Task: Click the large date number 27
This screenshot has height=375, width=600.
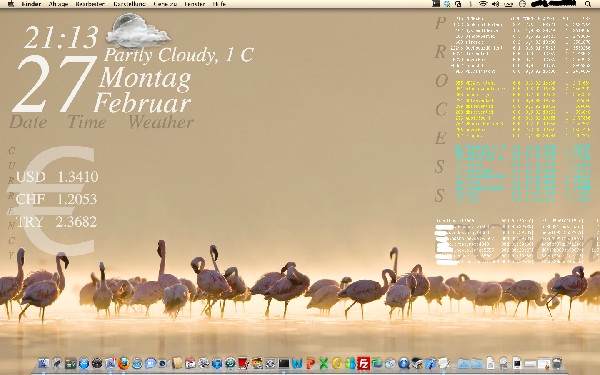Action: [x=55, y=83]
